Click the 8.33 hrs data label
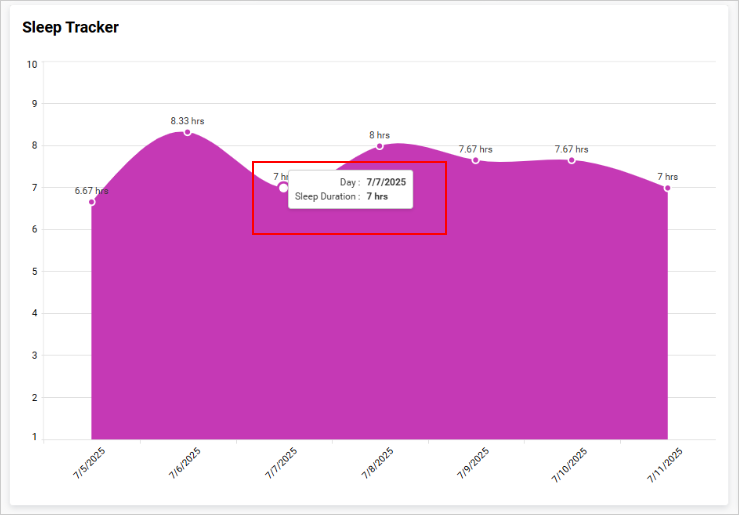Screen dimensions: 739x515 pyautogui.click(x=187, y=120)
